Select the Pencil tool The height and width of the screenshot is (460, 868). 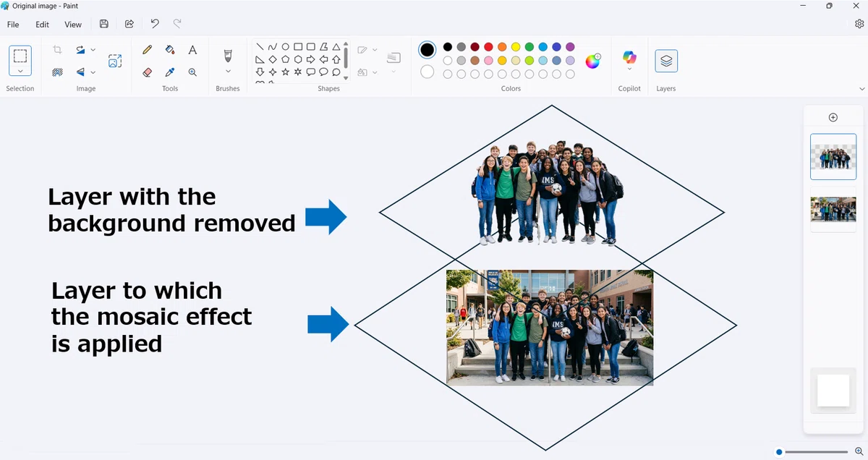coord(148,50)
